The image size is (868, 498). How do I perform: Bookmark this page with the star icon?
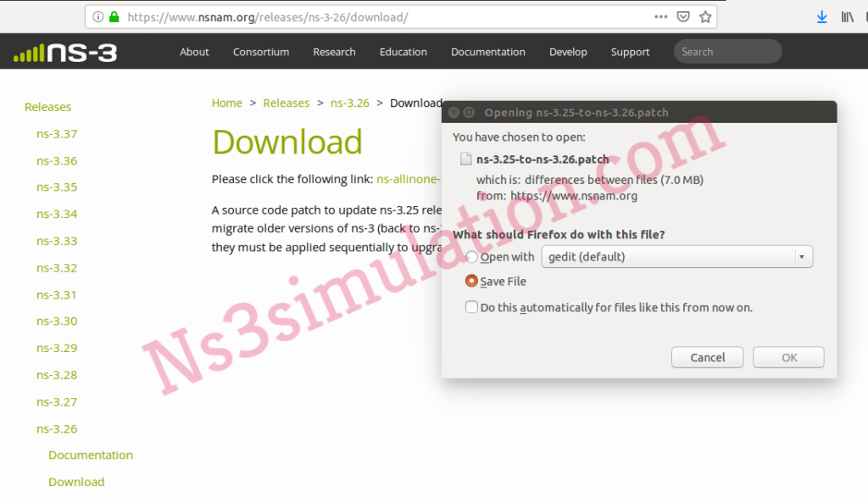[x=705, y=17]
